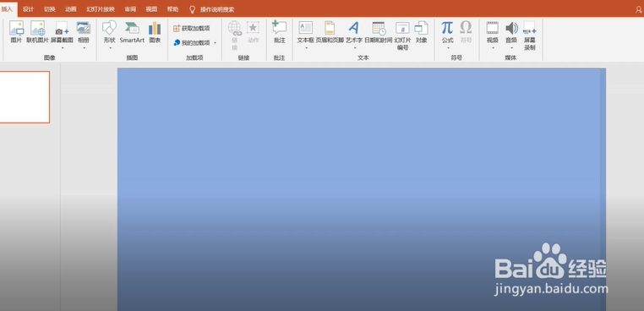Viewport: 644px width, 311px height.
Task: Click the Tell Me search box (操作说明搜索)
Action: [x=217, y=9]
